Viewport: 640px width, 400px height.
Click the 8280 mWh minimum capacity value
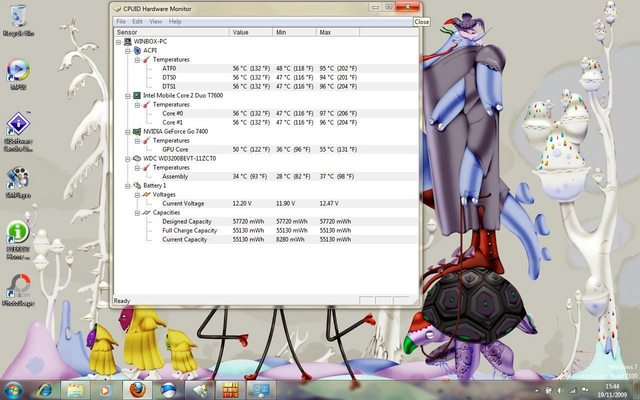pyautogui.click(x=290, y=240)
